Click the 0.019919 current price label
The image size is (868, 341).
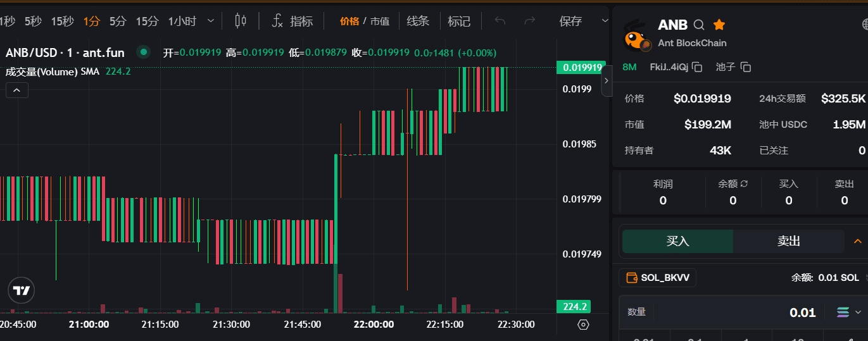pyautogui.click(x=581, y=67)
